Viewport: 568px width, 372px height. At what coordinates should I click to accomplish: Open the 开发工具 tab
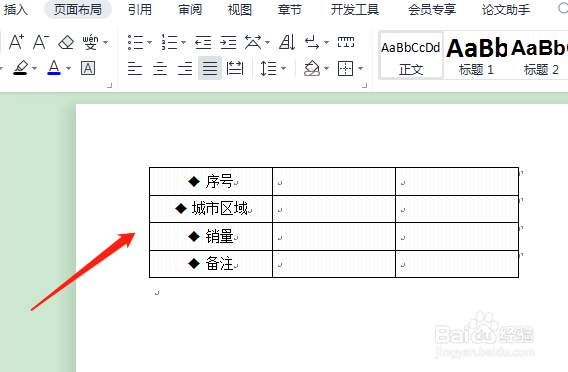tap(355, 10)
